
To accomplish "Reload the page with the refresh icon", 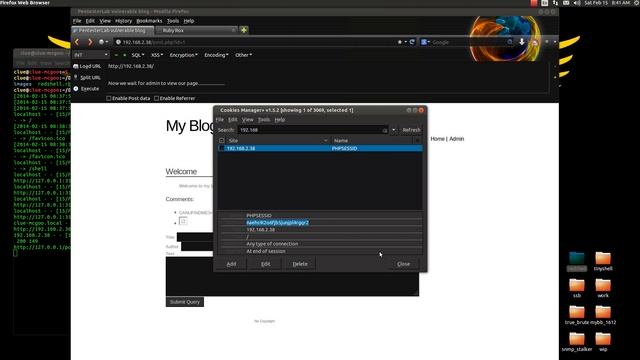I will coord(412,42).
